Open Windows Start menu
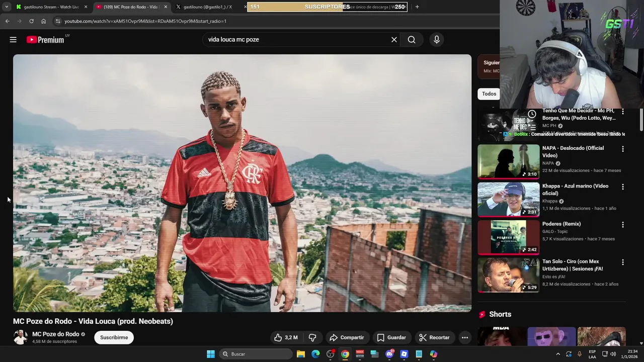Viewport: 644px width, 362px height. pos(211,354)
